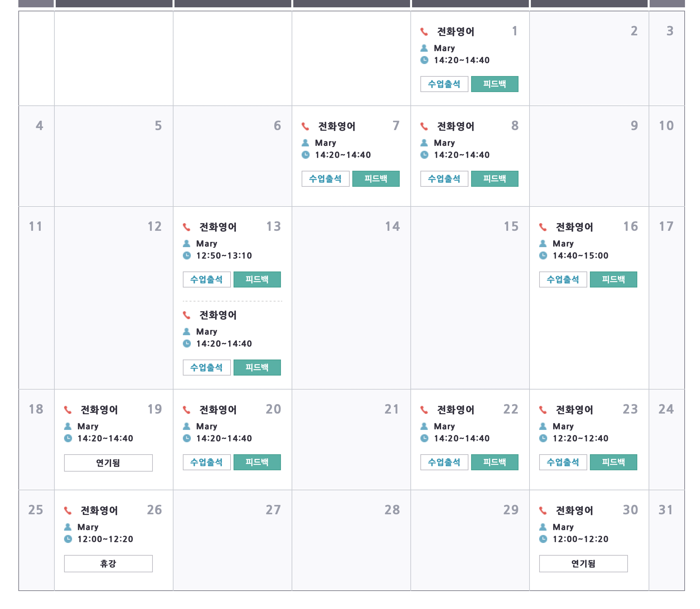
Task: Click the red phone icon on day 30
Action: click(x=543, y=510)
